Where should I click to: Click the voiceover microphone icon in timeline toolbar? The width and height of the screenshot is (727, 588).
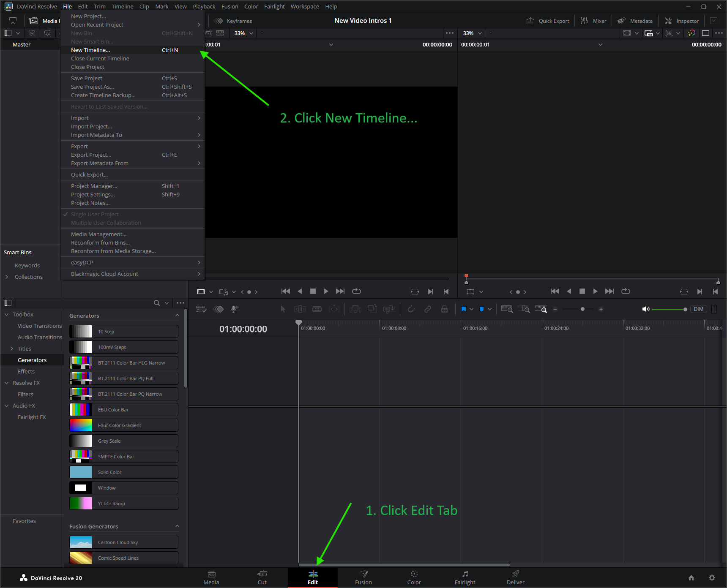click(x=235, y=309)
